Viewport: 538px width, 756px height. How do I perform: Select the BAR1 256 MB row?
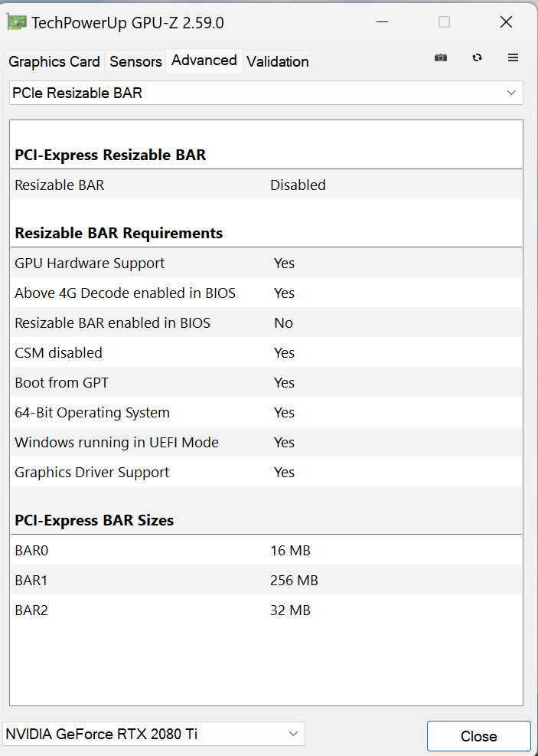pyautogui.click(x=266, y=580)
